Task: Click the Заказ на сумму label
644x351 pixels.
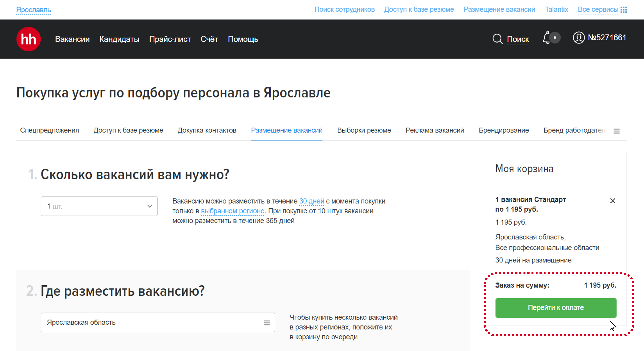Action: click(x=522, y=285)
